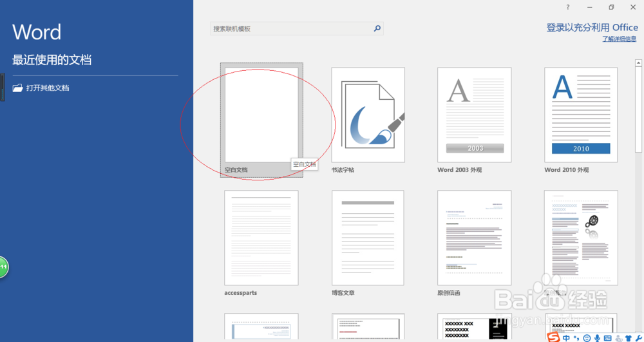The image size is (644, 342).
Task: Focus the 搜索联机模板 search field
Action: [x=296, y=28]
